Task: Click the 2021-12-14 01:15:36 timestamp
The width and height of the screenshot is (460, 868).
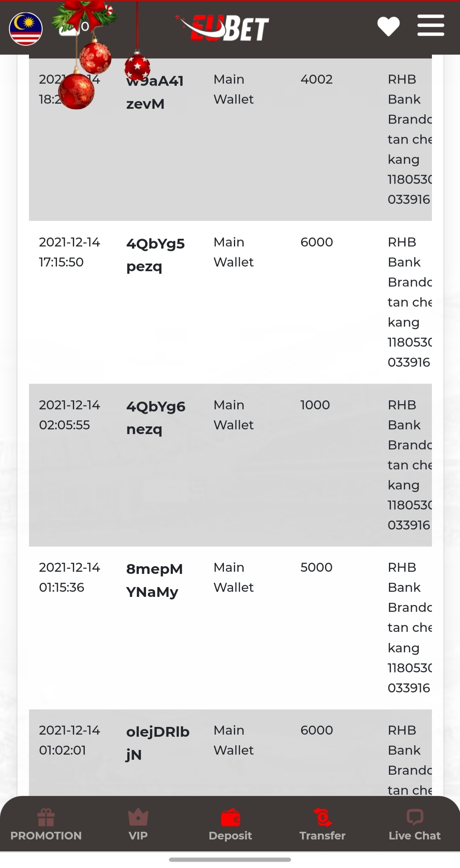Action: (69, 577)
